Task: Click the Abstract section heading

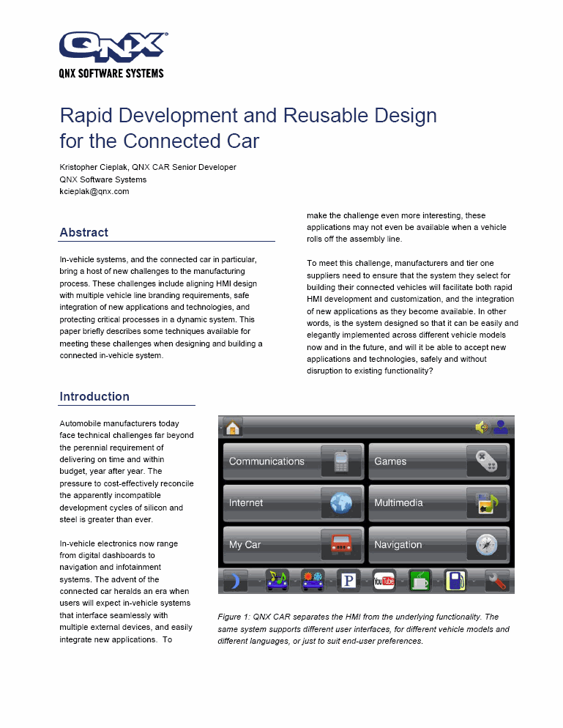Action: (84, 232)
